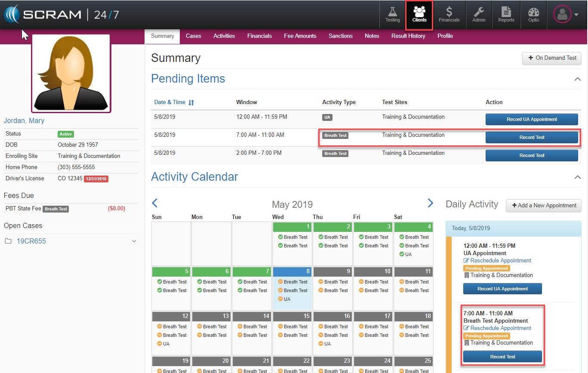
Task: Open the Testing flask icon
Action: point(392,15)
